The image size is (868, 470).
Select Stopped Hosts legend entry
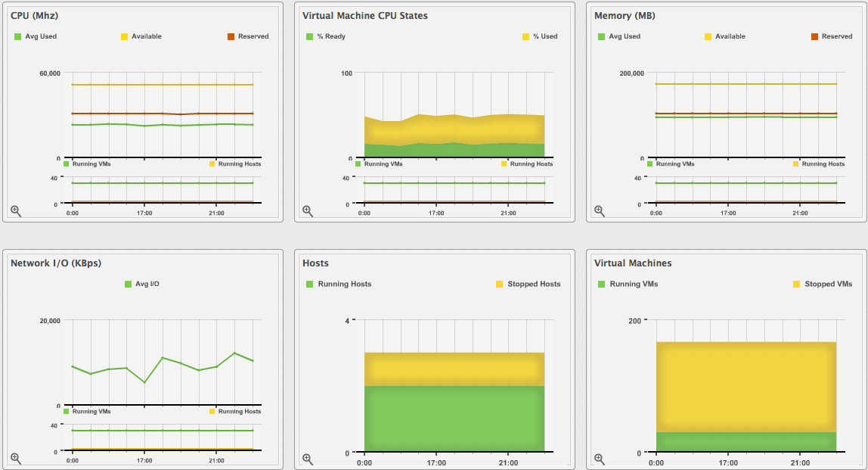click(534, 285)
